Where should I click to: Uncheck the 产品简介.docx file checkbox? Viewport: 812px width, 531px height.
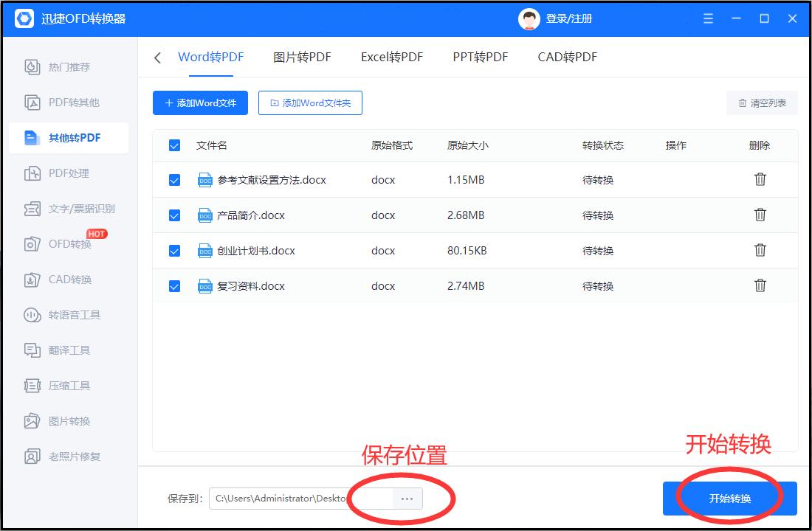(174, 215)
